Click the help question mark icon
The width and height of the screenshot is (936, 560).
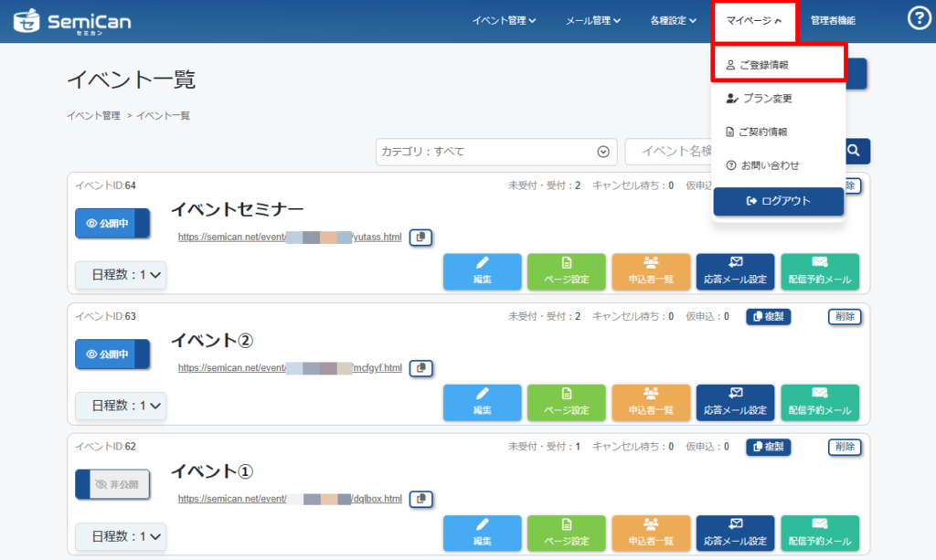point(919,18)
